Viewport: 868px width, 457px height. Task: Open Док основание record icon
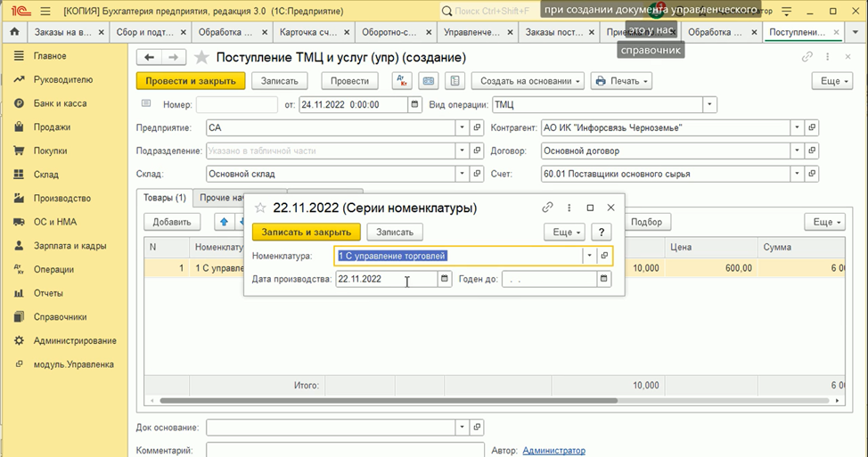pyautogui.click(x=477, y=427)
